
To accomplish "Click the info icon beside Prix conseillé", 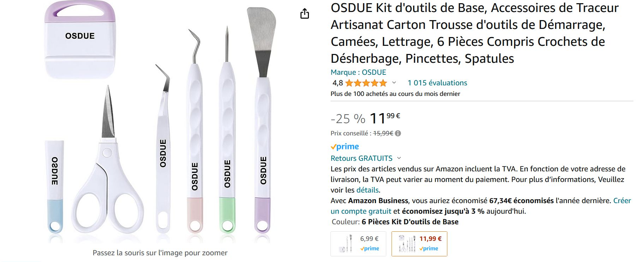I will pos(398,133).
